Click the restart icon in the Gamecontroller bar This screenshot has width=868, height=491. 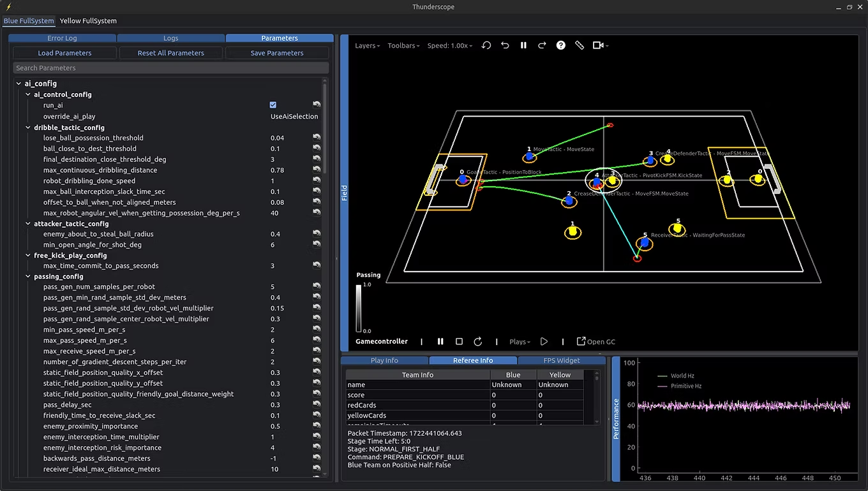pyautogui.click(x=477, y=341)
